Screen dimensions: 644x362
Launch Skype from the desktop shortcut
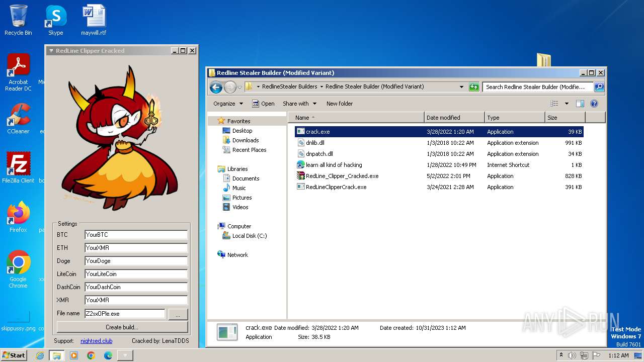click(x=55, y=20)
